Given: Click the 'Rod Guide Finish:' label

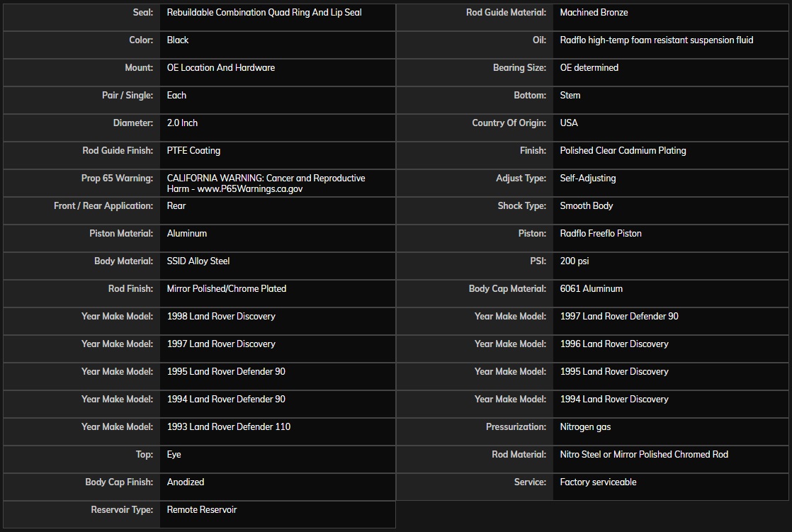Looking at the screenshot, I should point(118,151).
